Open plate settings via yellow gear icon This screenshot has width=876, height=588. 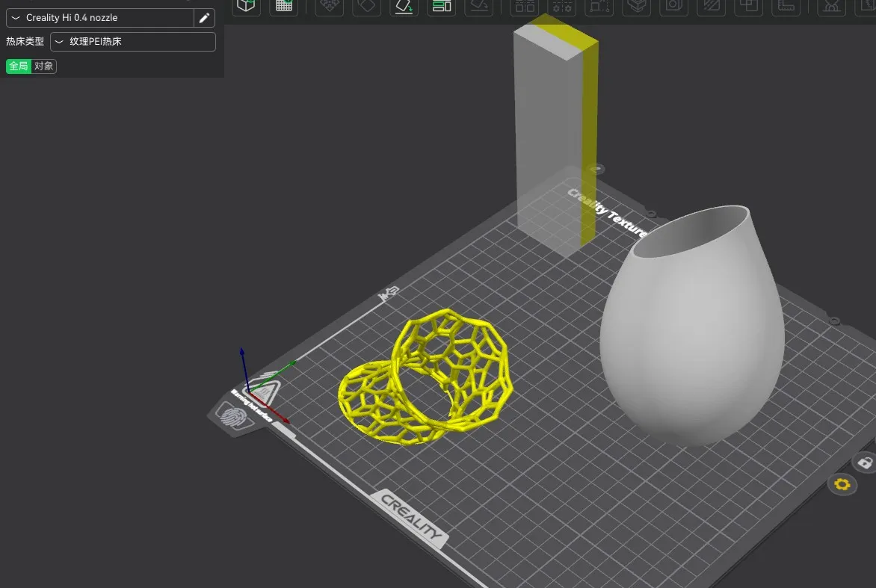tap(842, 484)
